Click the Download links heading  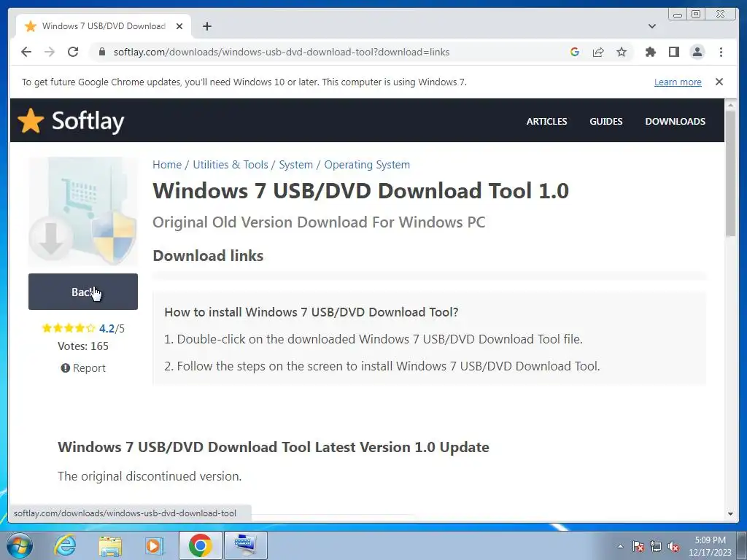tap(208, 256)
